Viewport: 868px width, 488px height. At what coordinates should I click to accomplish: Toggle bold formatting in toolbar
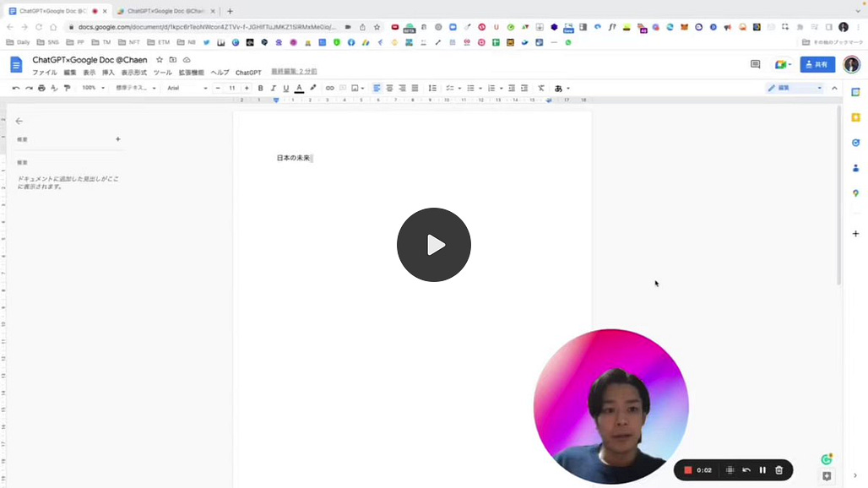point(260,88)
